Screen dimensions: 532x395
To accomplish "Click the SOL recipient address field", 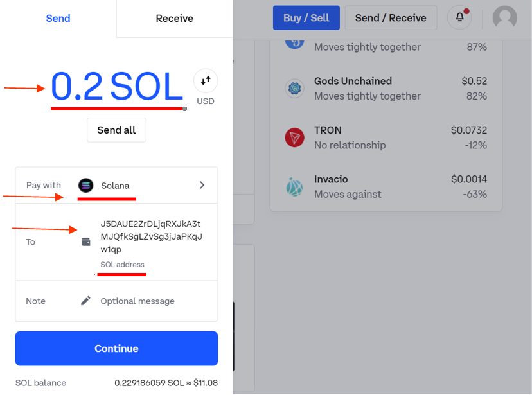I will [x=116, y=242].
